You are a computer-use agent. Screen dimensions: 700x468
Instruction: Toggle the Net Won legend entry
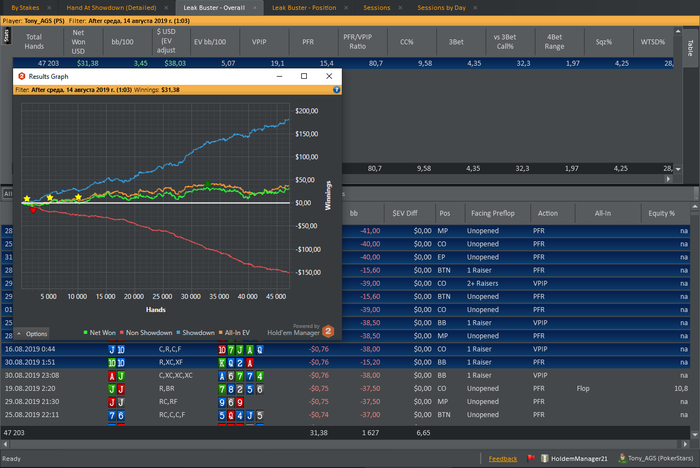click(x=100, y=333)
